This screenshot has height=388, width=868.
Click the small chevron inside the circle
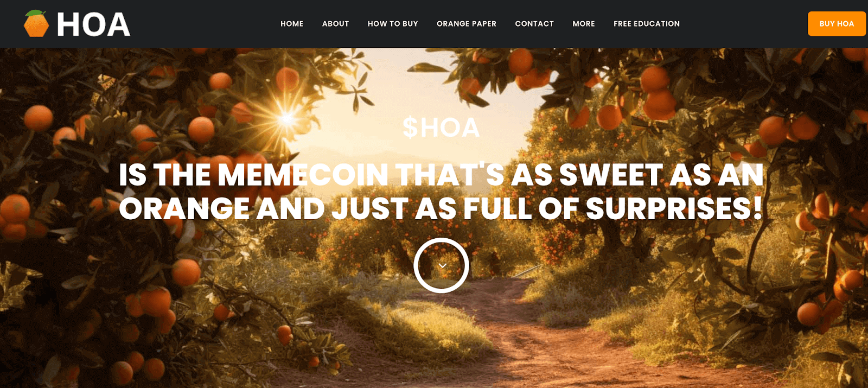click(x=443, y=265)
